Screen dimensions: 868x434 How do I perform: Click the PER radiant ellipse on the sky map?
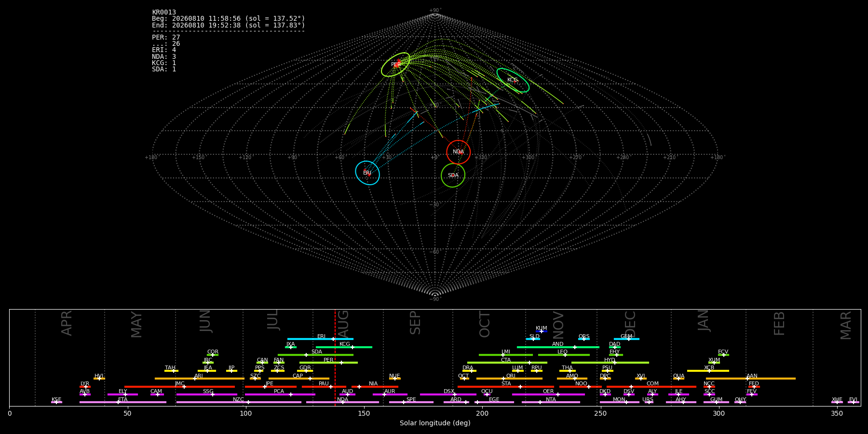395,65
